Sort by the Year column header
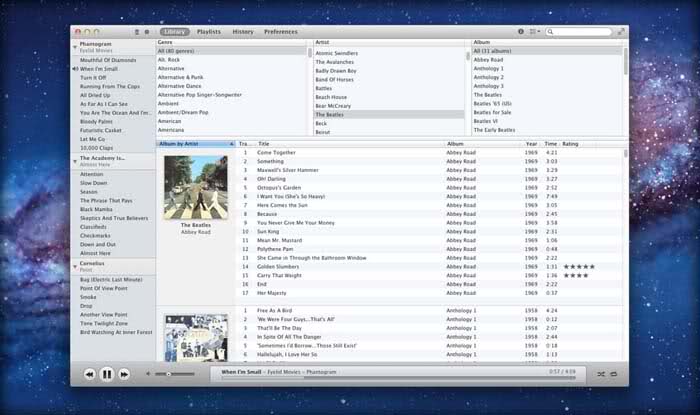This screenshot has height=415, width=700. click(x=532, y=144)
